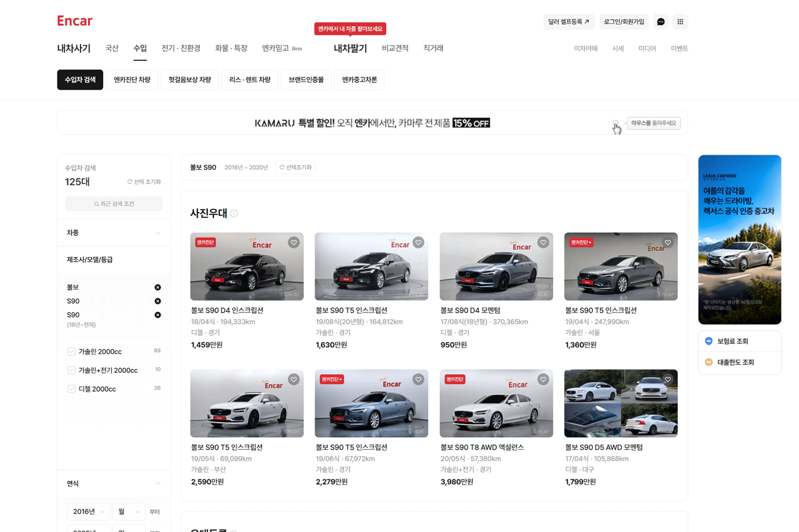Click the Encar logo
The width and height of the screenshot is (799, 532).
[74, 21]
